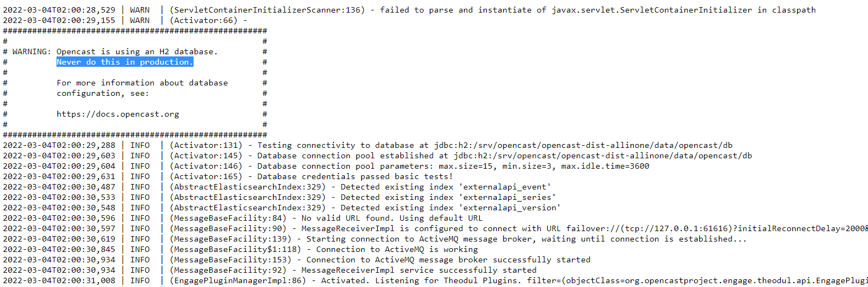Click the 'Activator:66' WARN log entry
868x287 pixels.
[x=125, y=20]
